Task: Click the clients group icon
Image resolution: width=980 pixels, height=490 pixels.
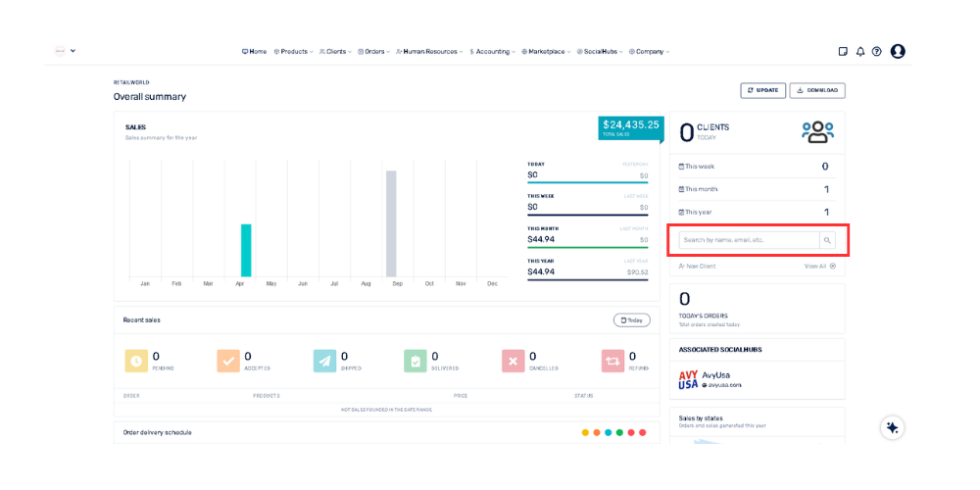Action: (x=817, y=132)
